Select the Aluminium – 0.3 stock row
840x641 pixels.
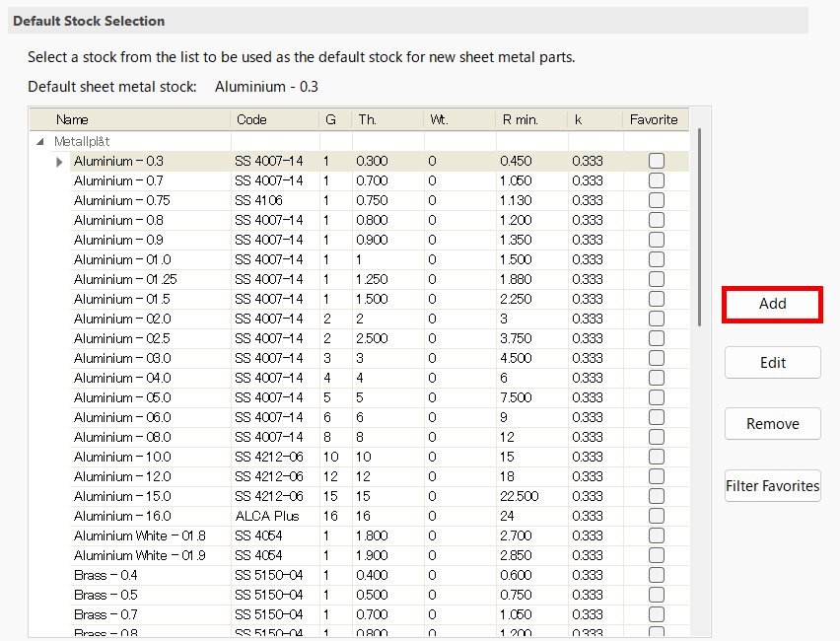pyautogui.click(x=380, y=161)
